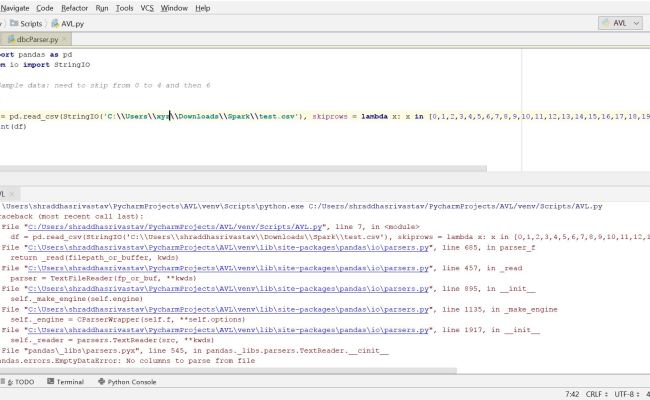Open the TODO tool window
The image size is (650, 400).
(x=18, y=382)
